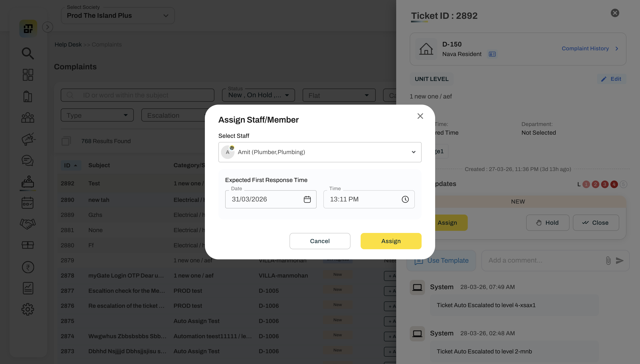Click ticket ID 2877 in the table
This screenshot has height=364, width=640.
67,291
